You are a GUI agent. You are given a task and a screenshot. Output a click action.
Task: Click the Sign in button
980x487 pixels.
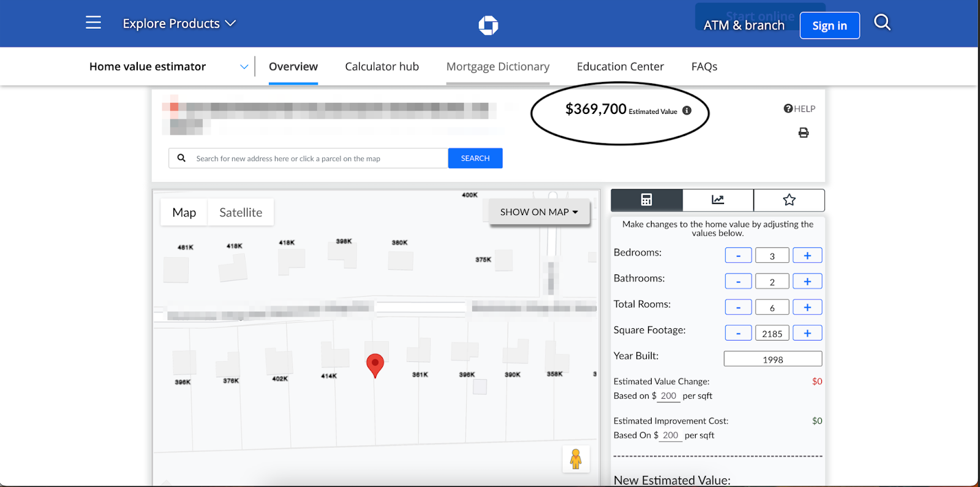pyautogui.click(x=829, y=26)
